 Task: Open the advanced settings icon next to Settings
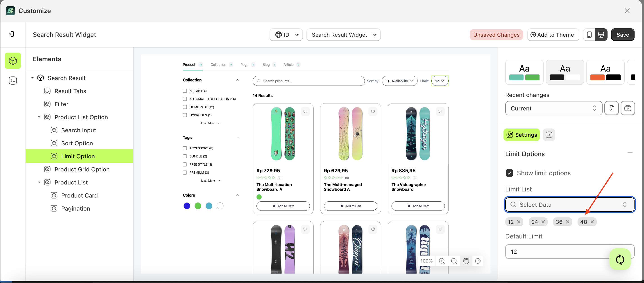pos(549,135)
